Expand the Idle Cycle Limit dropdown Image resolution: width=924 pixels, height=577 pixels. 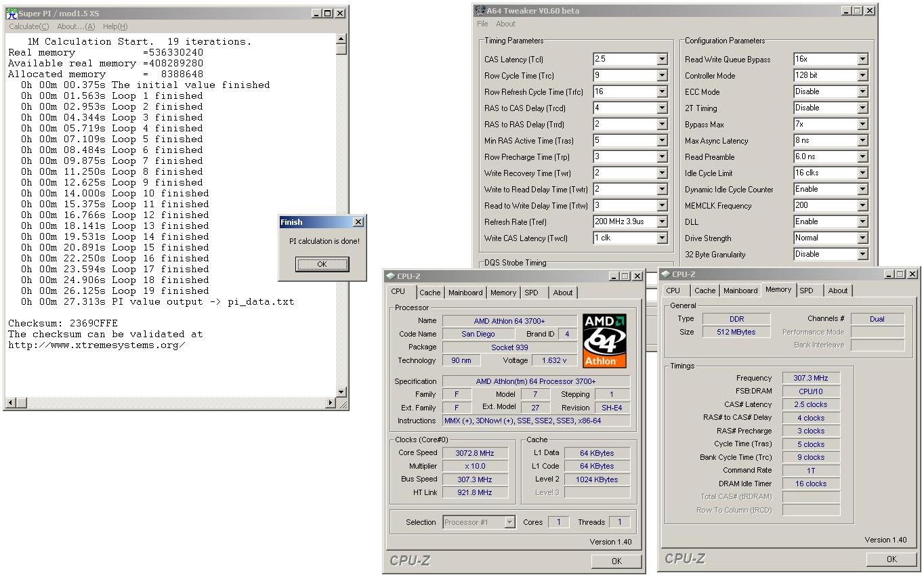(x=862, y=173)
